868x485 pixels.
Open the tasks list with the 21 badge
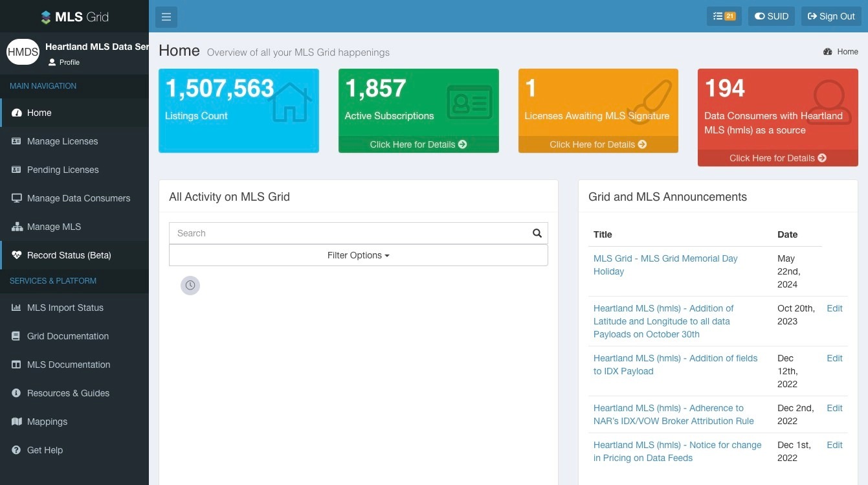coord(724,16)
